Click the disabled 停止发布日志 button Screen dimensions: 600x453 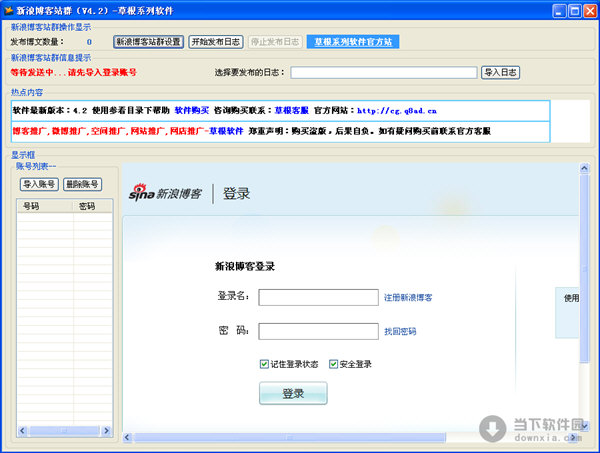(x=275, y=42)
